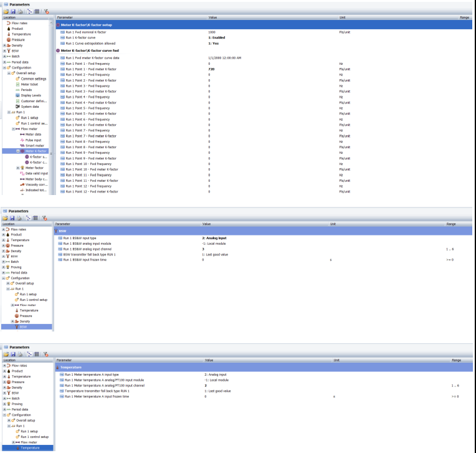The image size is (476, 453).
Task: Select 'Run 1 Fwd meter K-factor curve date' row
Action: click(264, 58)
